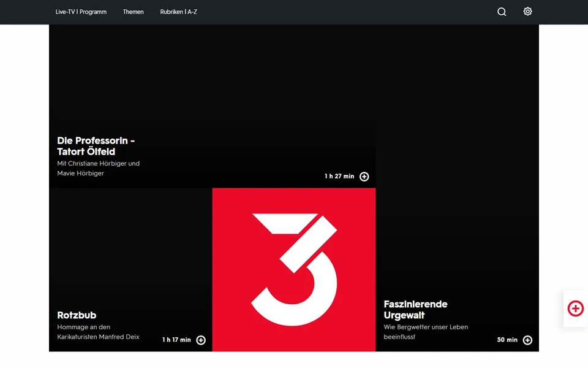Click the '50 min' duration label
The image size is (588, 368).
tap(507, 340)
